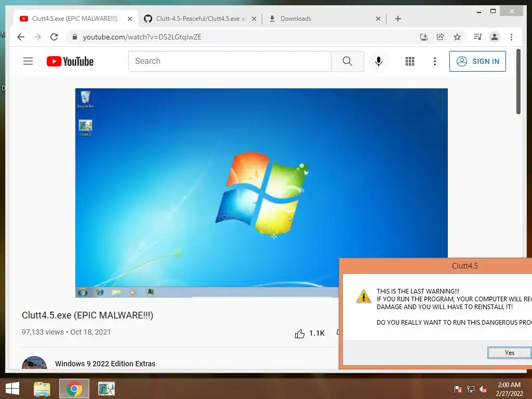Open Windows 9 2022 Edition Extras channel
The height and width of the screenshot is (399, 532).
(105, 363)
